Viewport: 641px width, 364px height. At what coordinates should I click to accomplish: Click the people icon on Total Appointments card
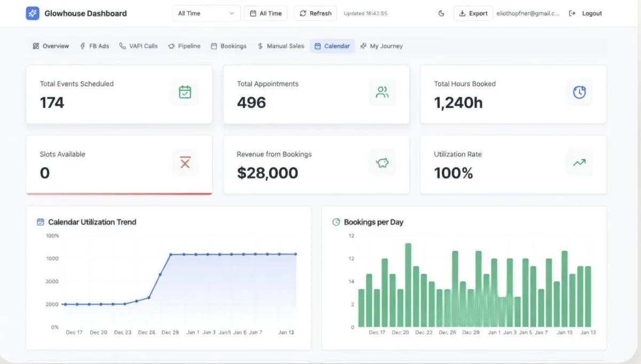pos(382,92)
